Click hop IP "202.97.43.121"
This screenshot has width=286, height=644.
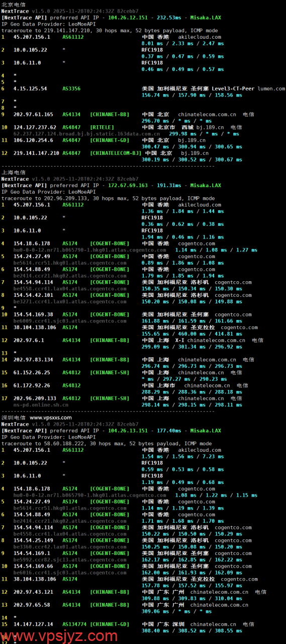pyautogui.click(x=33, y=592)
